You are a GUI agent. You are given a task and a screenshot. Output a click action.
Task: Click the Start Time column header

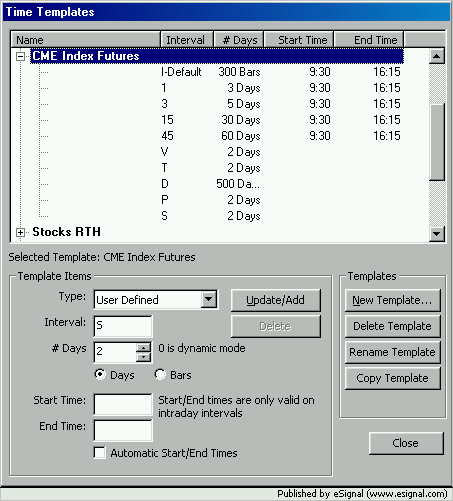pyautogui.click(x=299, y=40)
